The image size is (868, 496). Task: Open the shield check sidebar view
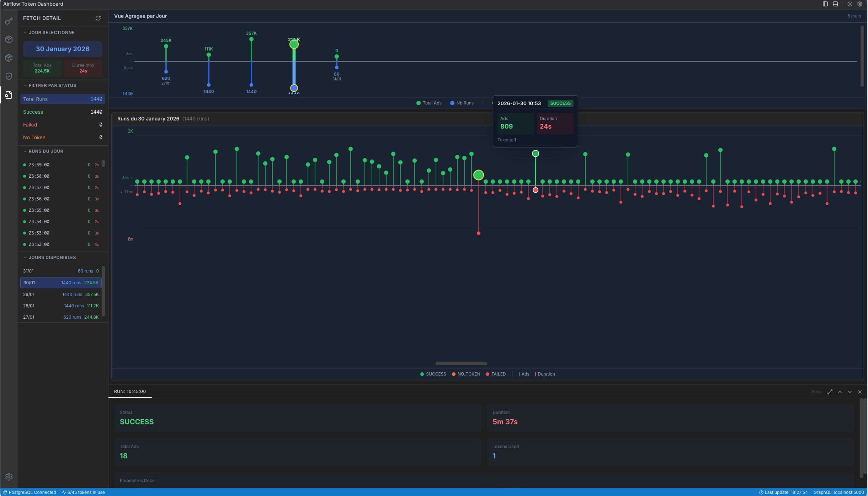click(x=9, y=76)
